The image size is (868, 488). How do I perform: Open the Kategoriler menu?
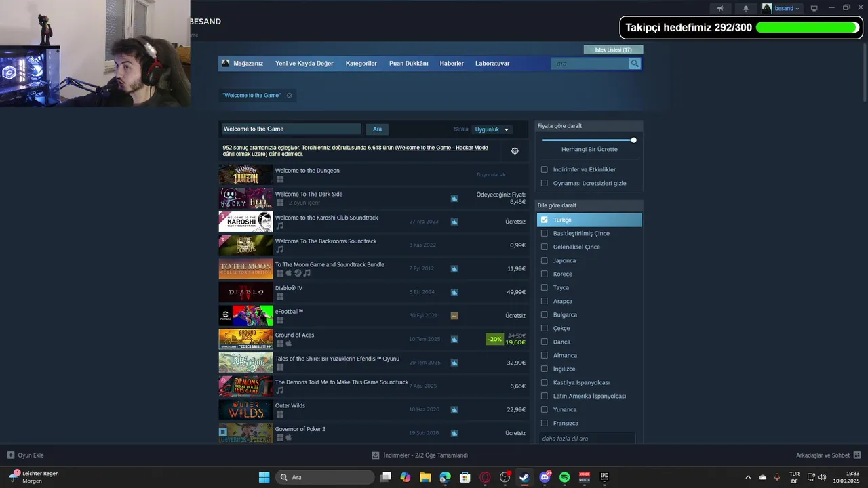pos(361,64)
